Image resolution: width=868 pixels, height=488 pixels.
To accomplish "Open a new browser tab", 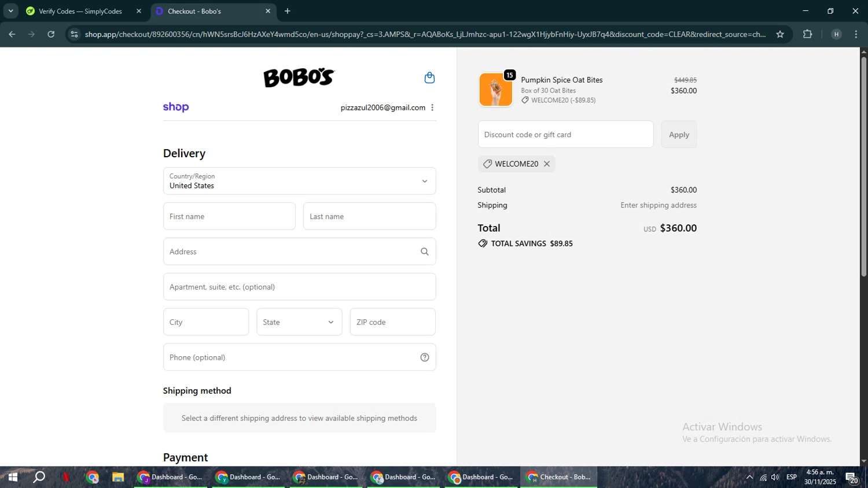I will coord(288,11).
